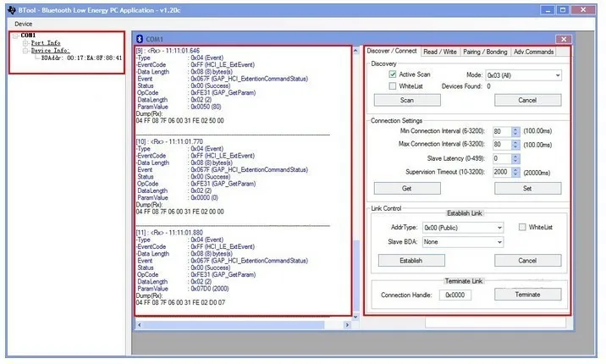
Task: Click the Slave Latency value field
Action: click(x=502, y=158)
